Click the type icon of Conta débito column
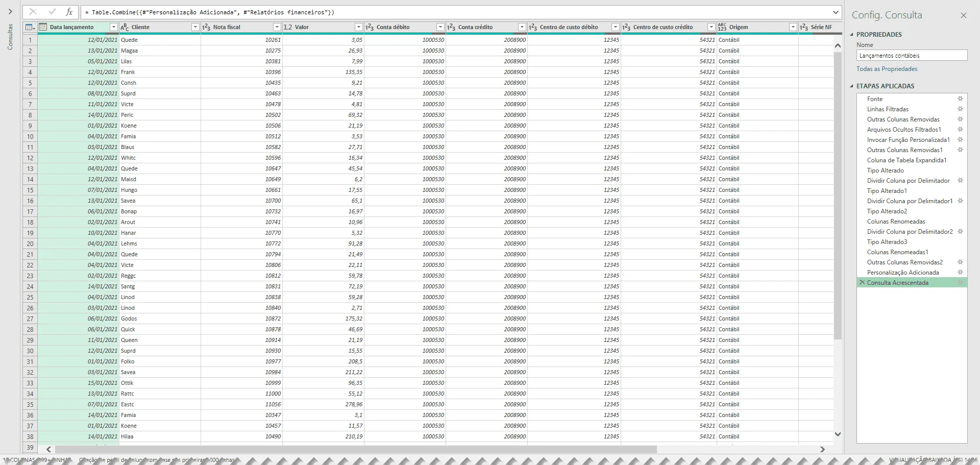The width and height of the screenshot is (980, 465). (x=370, y=27)
